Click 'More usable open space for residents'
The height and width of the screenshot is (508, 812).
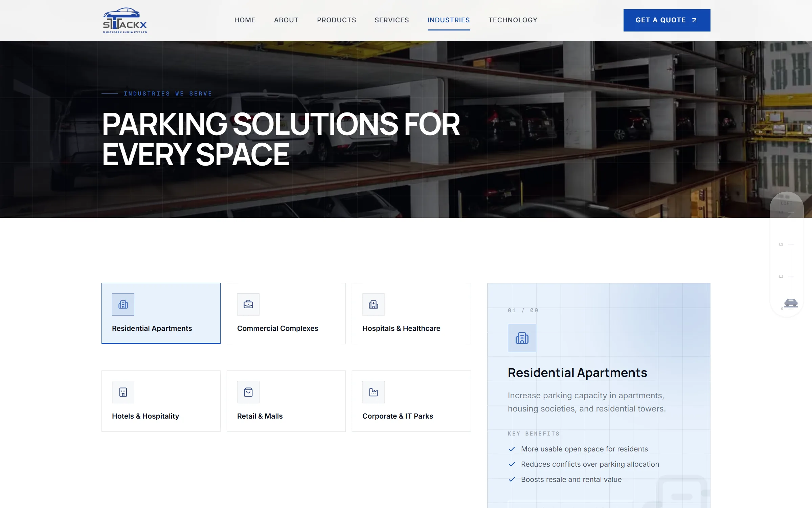point(584,449)
